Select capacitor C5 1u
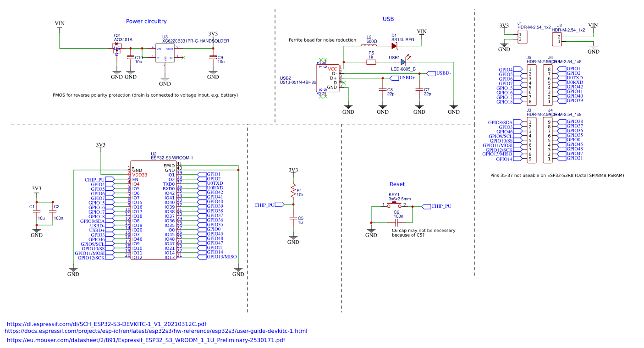This screenshot has width=644, height=348. point(293,218)
